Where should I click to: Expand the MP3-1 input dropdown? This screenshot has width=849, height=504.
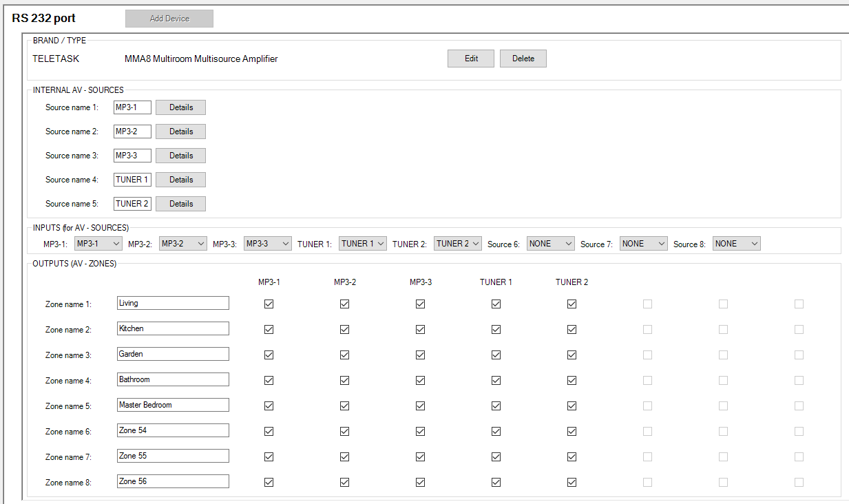[x=98, y=244]
